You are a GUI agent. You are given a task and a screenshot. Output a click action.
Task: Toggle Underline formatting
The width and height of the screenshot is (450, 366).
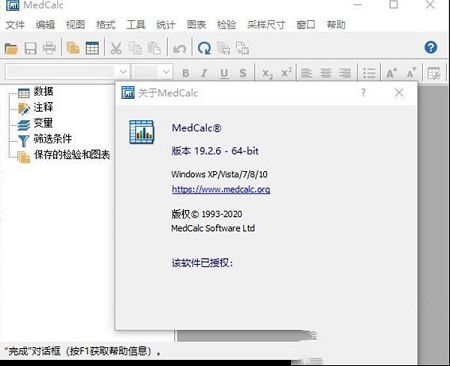coord(224,73)
